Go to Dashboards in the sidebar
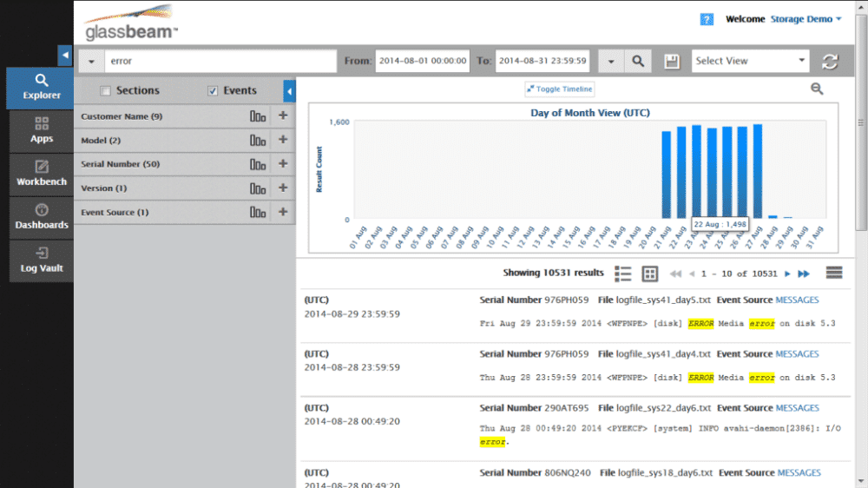 [42, 216]
